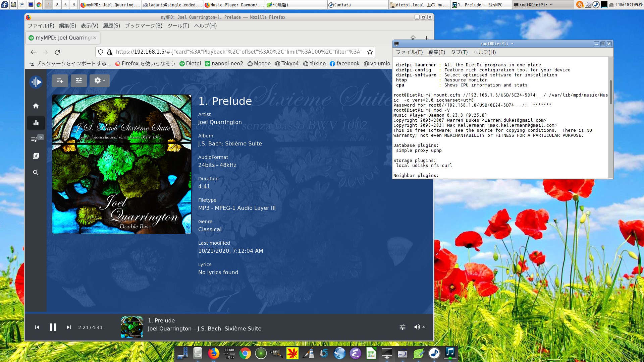
Task: Pause the currently playing track
Action: pyautogui.click(x=53, y=327)
